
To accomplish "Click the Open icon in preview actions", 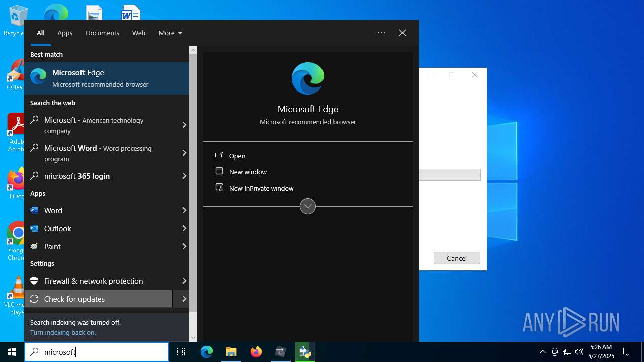I will pyautogui.click(x=219, y=155).
